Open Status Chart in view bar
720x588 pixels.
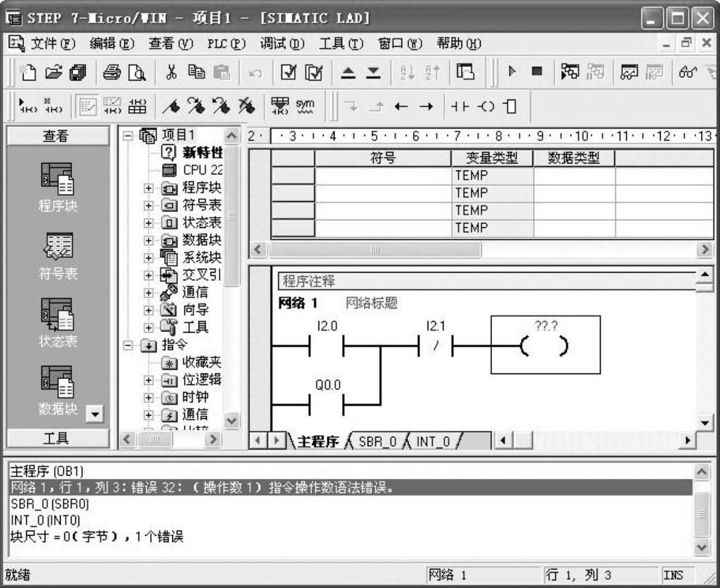[x=57, y=323]
